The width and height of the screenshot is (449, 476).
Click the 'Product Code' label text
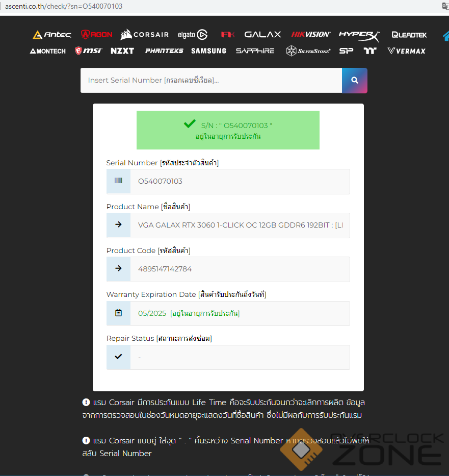point(148,250)
